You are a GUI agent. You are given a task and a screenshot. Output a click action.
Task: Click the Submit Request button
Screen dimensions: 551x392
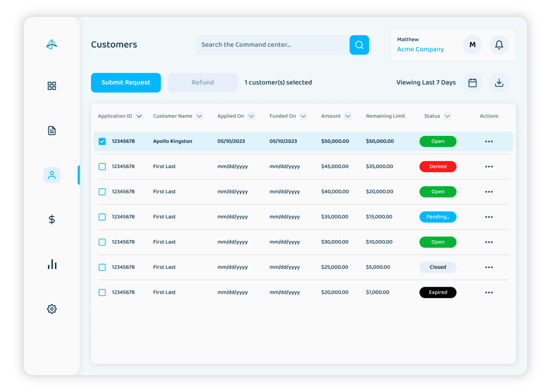point(126,83)
